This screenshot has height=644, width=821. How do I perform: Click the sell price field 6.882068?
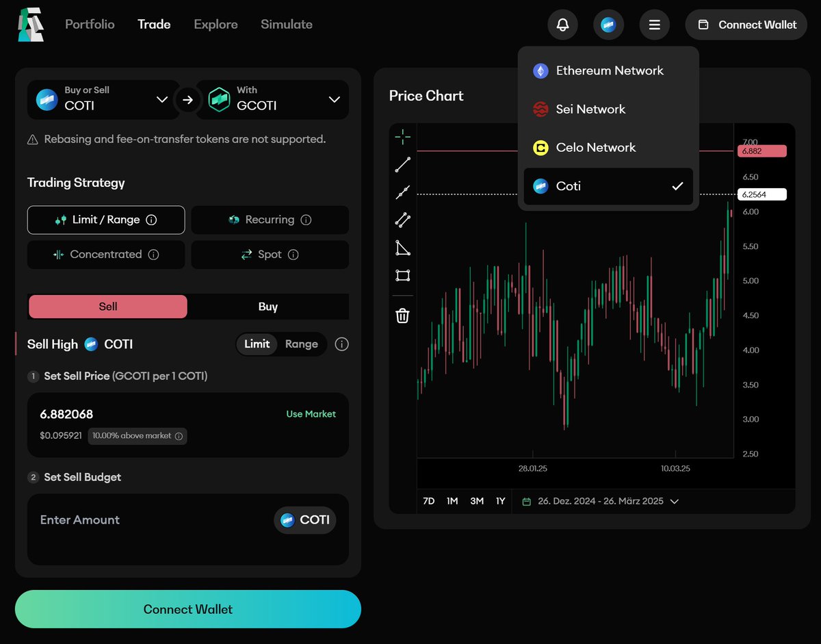(x=66, y=415)
